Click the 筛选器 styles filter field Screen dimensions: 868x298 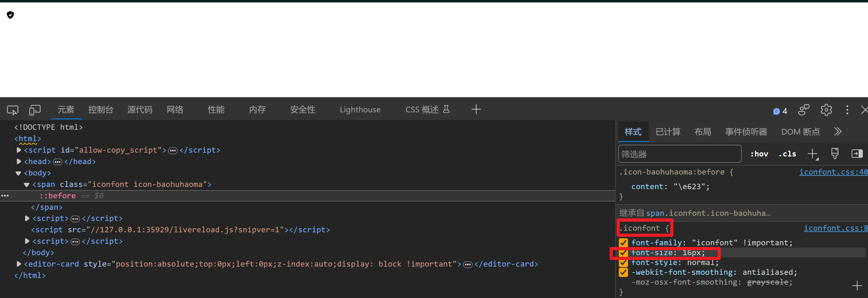680,154
